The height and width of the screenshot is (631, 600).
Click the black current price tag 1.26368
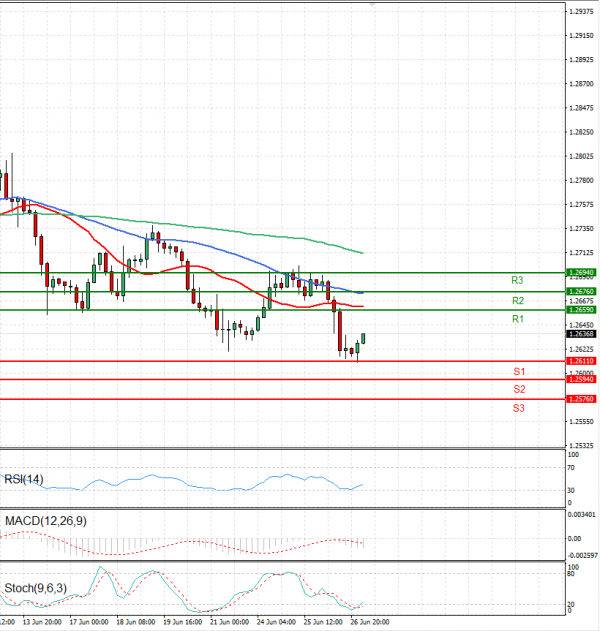581,334
